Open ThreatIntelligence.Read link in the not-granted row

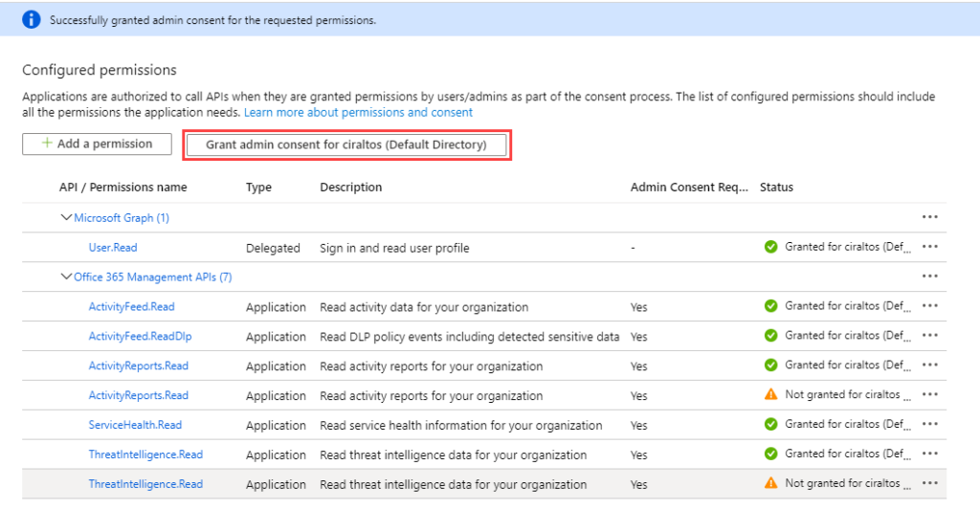pyautogui.click(x=145, y=484)
